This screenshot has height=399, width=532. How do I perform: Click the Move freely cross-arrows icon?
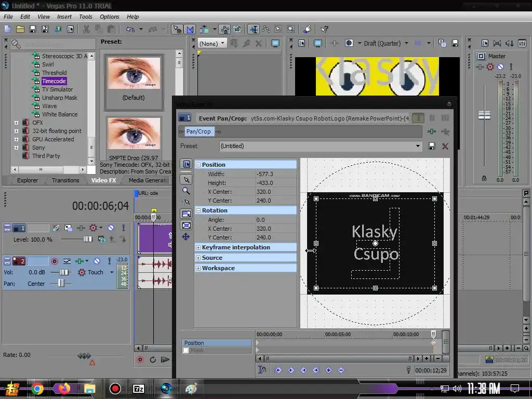click(x=186, y=237)
